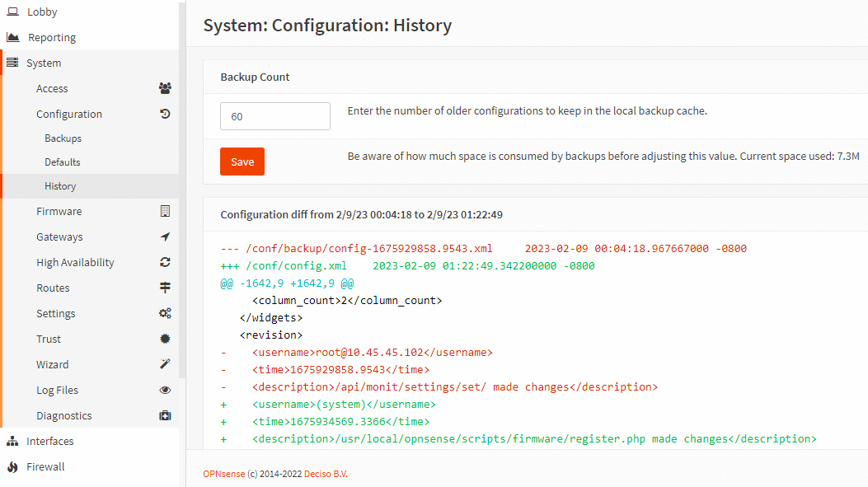
Task: Click the page title System: Configuration: History
Action: [x=327, y=26]
